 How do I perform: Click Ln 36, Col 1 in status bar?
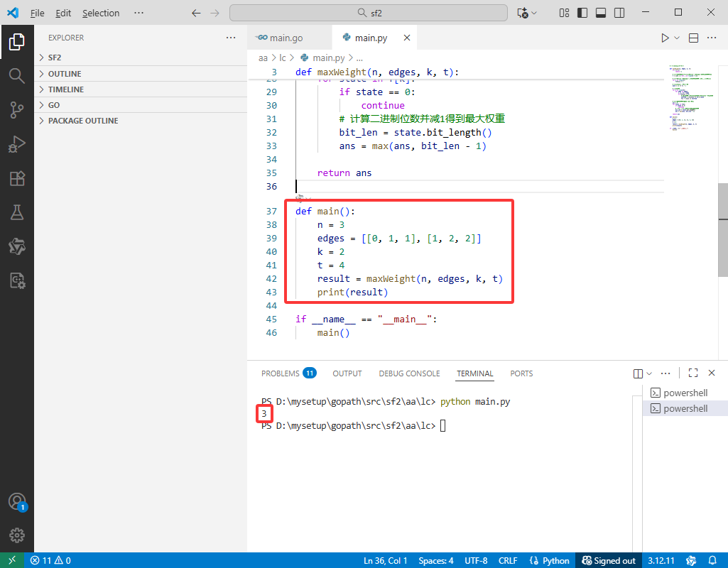tap(386, 561)
